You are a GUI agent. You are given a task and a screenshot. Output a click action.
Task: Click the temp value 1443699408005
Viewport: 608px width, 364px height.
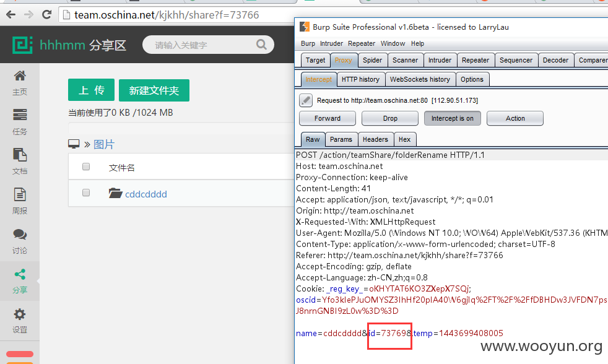tap(471, 334)
